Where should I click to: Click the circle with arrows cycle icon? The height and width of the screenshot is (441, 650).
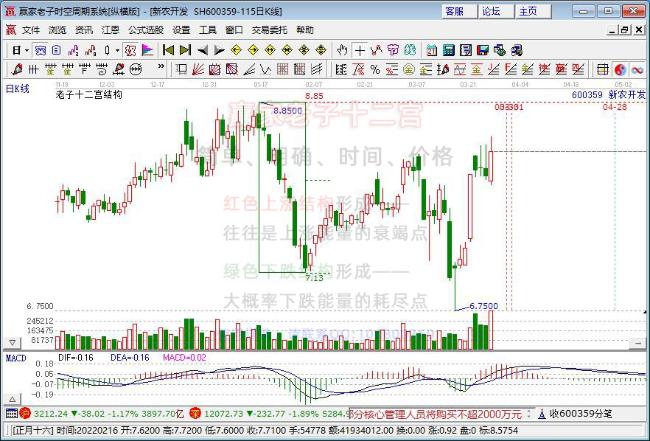point(136,69)
